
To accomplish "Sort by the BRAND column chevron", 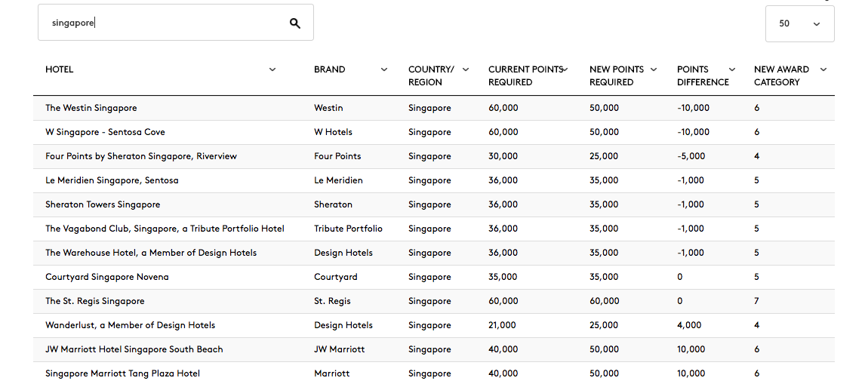I will pyautogui.click(x=384, y=69).
